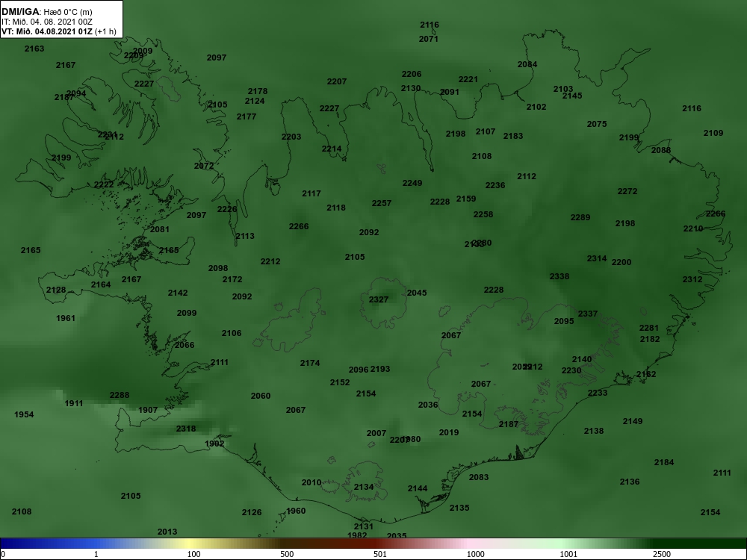Click the map value 2233

pos(598,393)
